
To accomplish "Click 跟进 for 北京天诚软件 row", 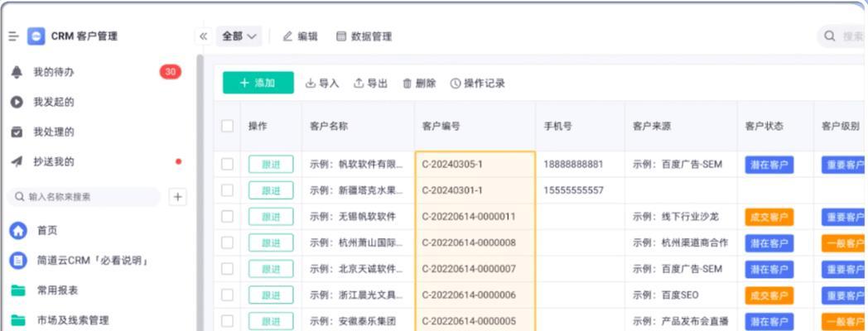I will [271, 269].
